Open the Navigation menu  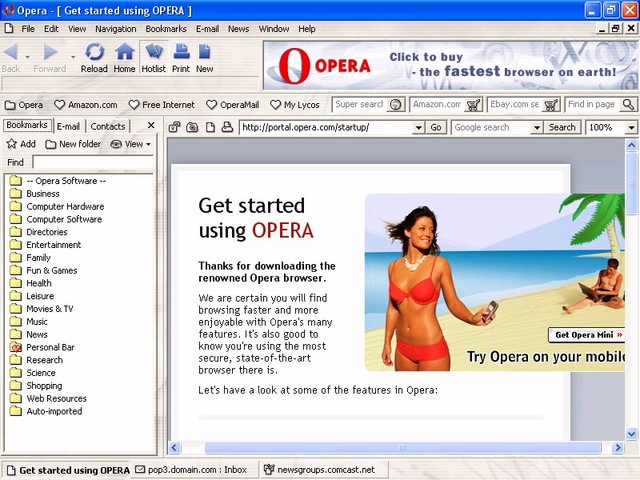point(116,29)
